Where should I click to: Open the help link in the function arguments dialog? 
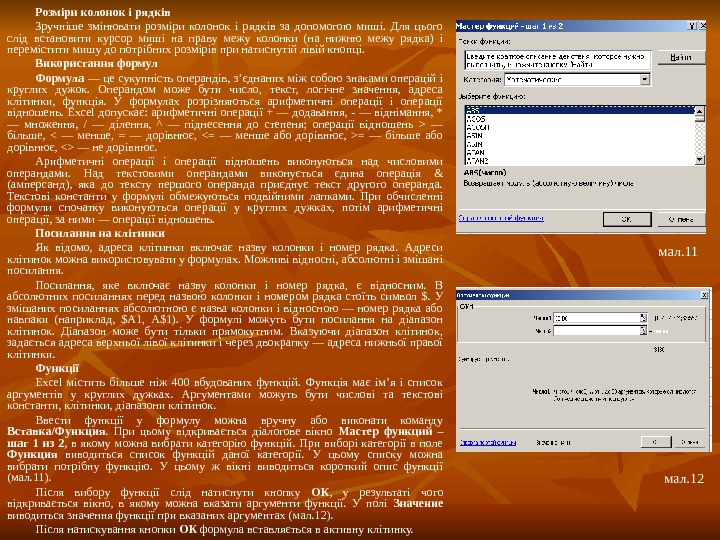[488, 443]
